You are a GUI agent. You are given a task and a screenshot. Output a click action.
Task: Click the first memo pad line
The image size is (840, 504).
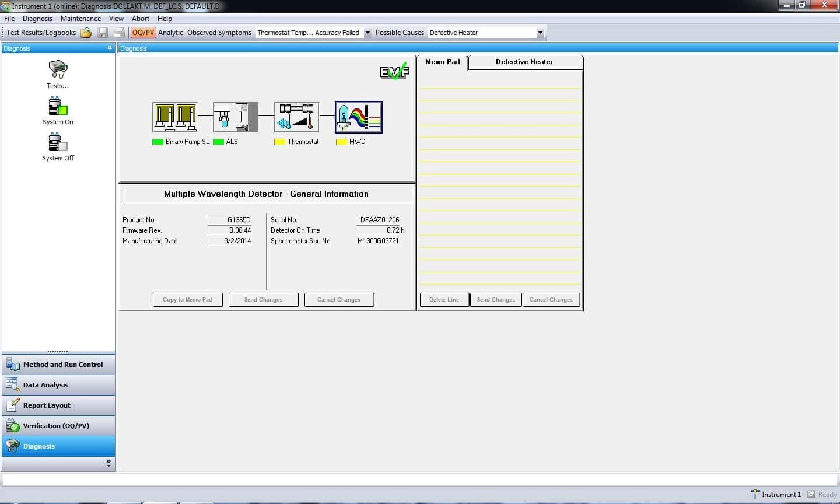pyautogui.click(x=500, y=82)
